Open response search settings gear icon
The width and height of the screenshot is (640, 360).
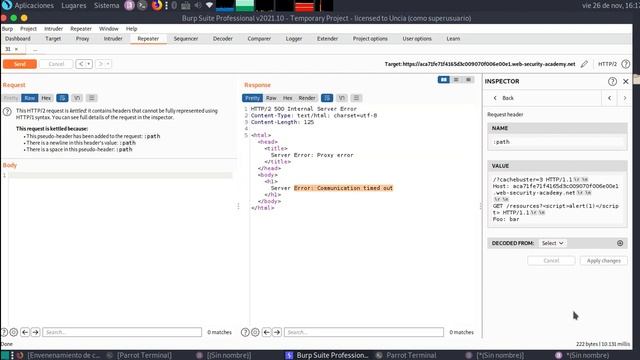pos(255,332)
